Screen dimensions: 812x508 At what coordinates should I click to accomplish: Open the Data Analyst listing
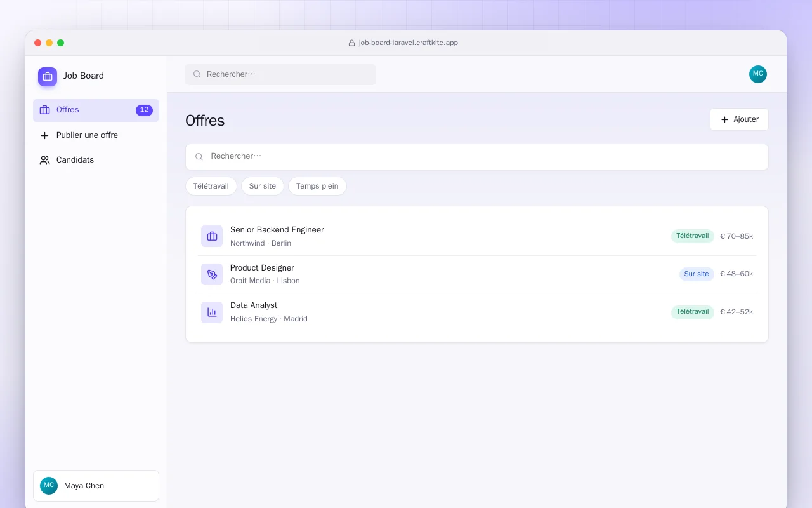[x=477, y=312]
